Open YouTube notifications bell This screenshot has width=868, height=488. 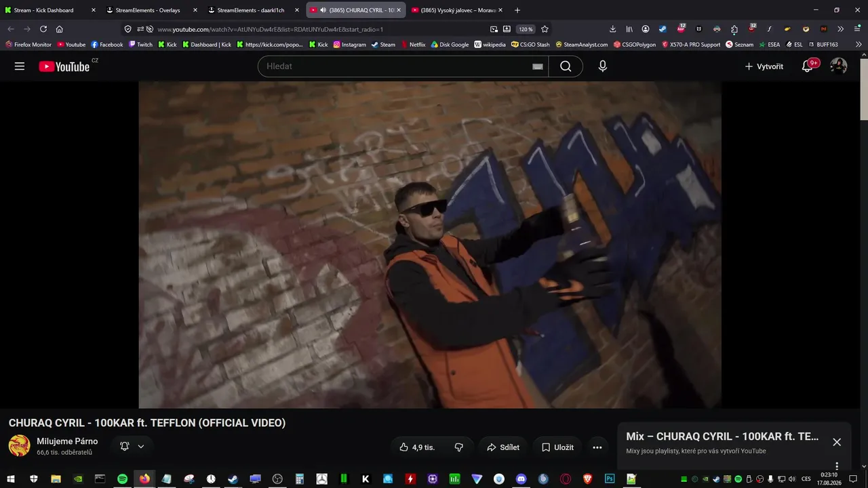pyautogui.click(x=807, y=66)
